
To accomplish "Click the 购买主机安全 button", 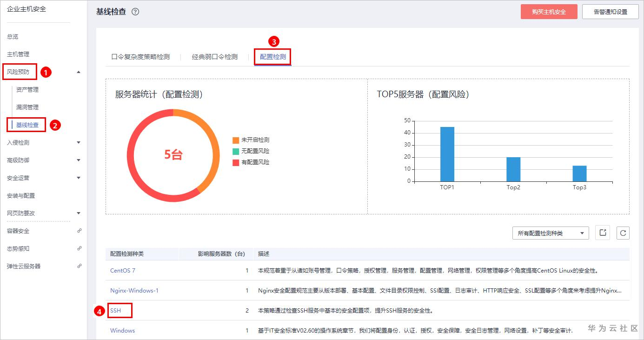I will (x=549, y=12).
